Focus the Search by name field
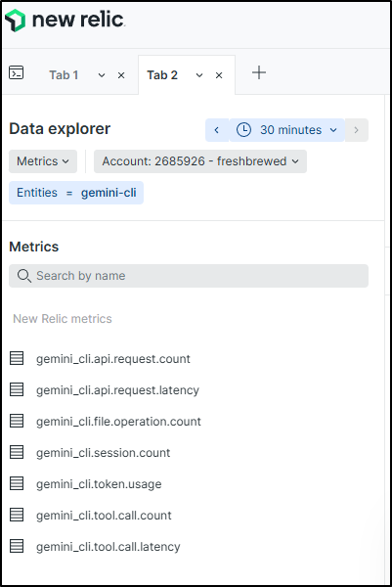Image resolution: width=392 pixels, height=587 pixels. tap(189, 276)
